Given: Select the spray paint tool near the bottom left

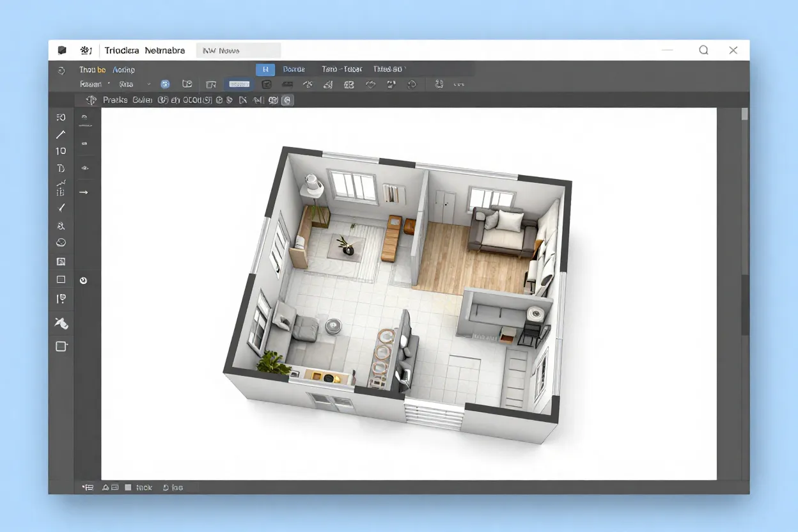Looking at the screenshot, I should click(x=61, y=324).
